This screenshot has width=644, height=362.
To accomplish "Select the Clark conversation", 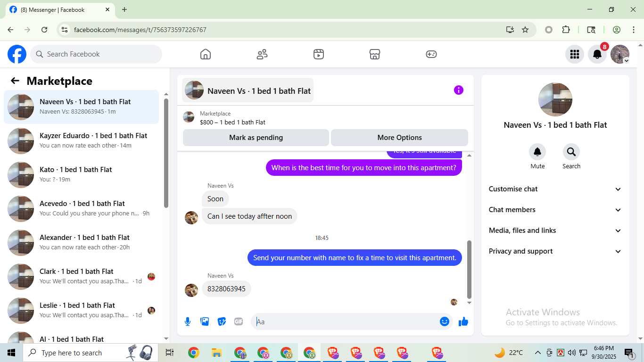I will [82, 277].
